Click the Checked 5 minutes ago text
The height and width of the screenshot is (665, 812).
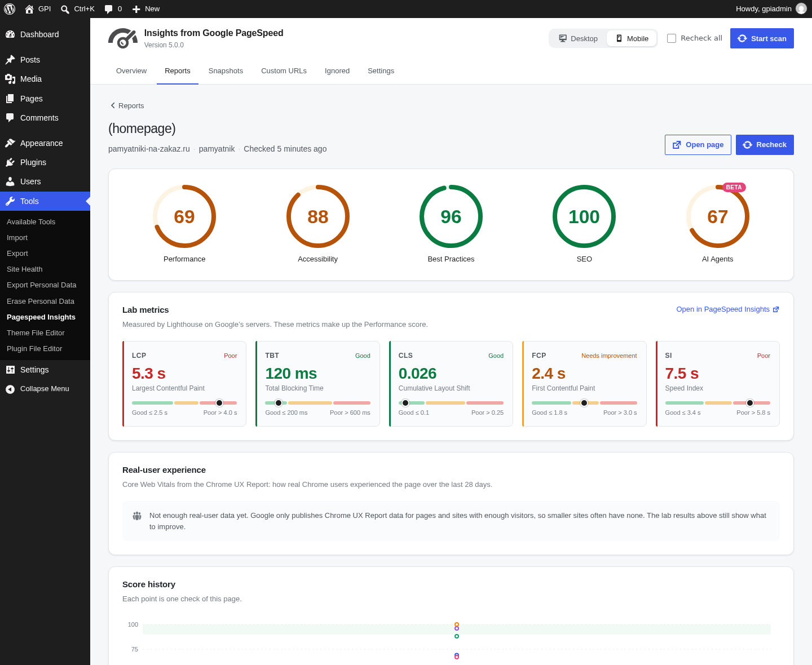(x=285, y=149)
